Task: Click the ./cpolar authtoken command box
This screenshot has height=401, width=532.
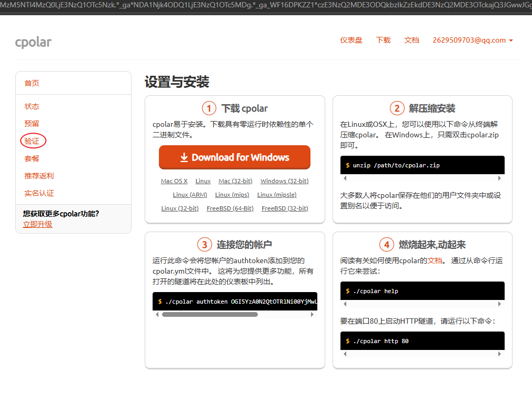Action: click(x=235, y=302)
